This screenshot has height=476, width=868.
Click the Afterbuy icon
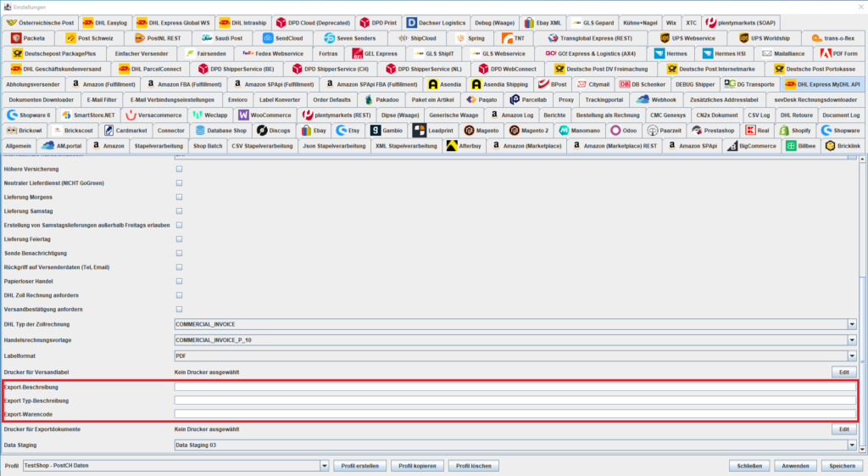coord(452,146)
